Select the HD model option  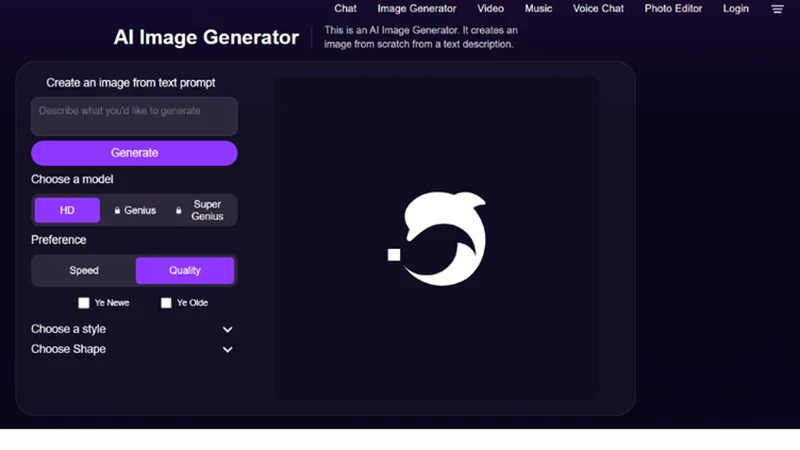67,210
